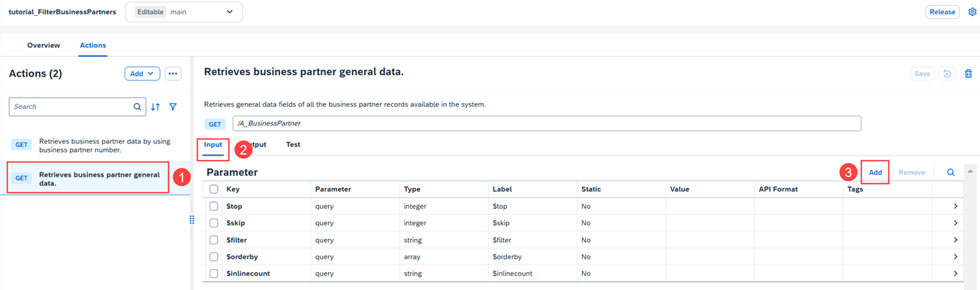
Task: Check the $inlinecount parameter checkbox
Action: [x=214, y=273]
